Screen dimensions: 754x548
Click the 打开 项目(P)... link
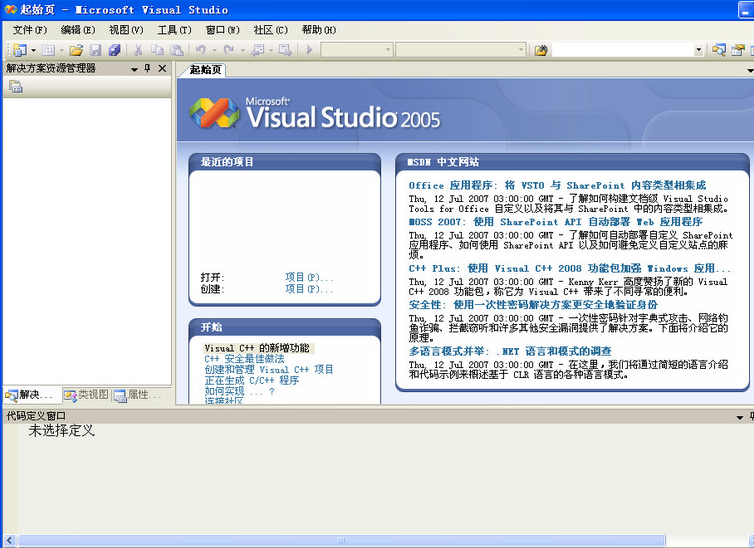point(308,277)
